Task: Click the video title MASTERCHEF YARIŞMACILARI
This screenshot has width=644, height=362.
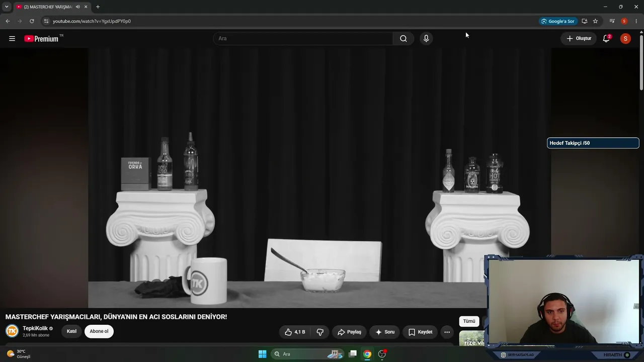Action: [x=116, y=317]
